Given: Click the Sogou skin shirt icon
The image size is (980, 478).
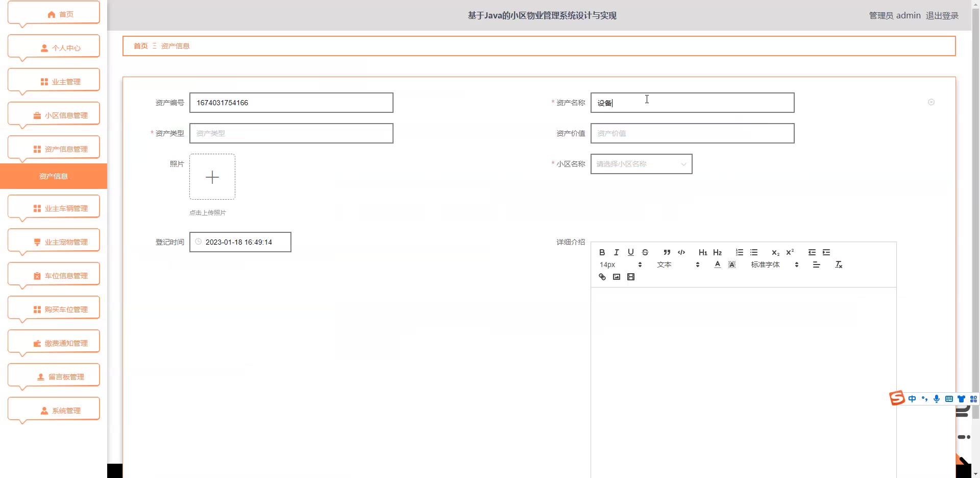Looking at the screenshot, I should (961, 399).
